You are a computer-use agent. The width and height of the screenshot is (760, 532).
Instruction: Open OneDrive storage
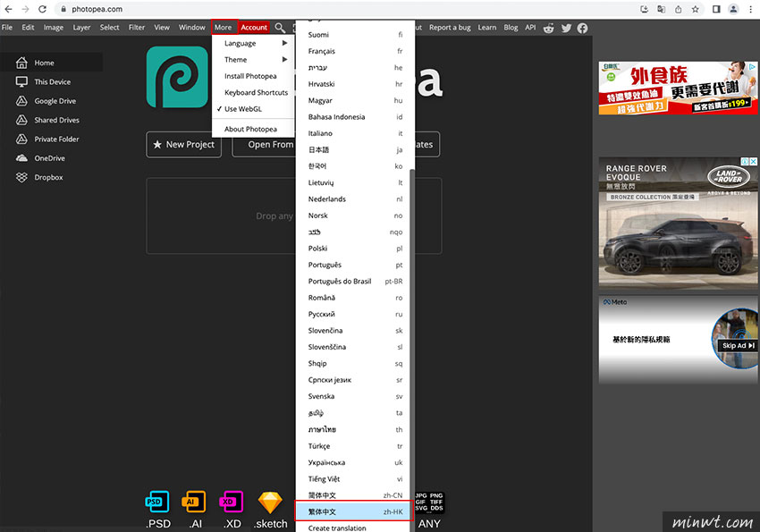pyautogui.click(x=51, y=158)
